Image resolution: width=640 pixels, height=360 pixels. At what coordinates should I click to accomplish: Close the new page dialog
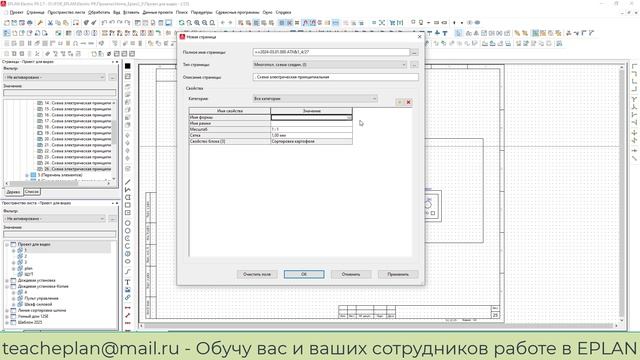[419, 37]
